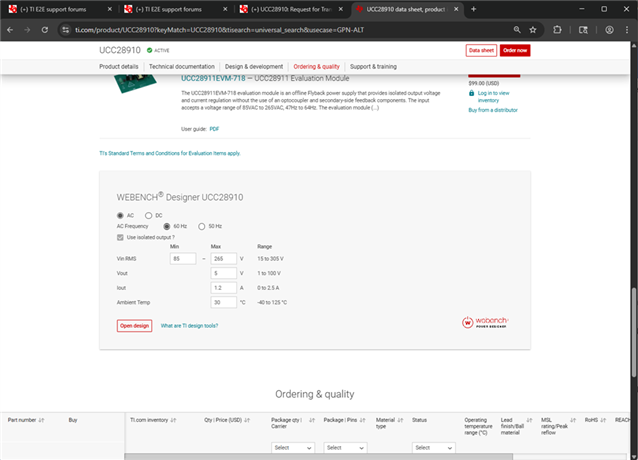Close the UCC28910: Request for Tran tab
638x460 pixels.
pyautogui.click(x=341, y=9)
